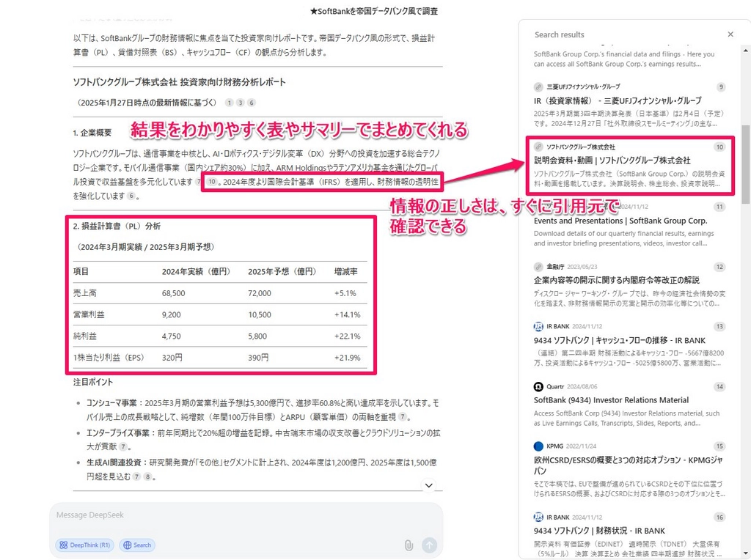Click result number badge 10
The width and height of the screenshot is (751, 560).
click(719, 147)
